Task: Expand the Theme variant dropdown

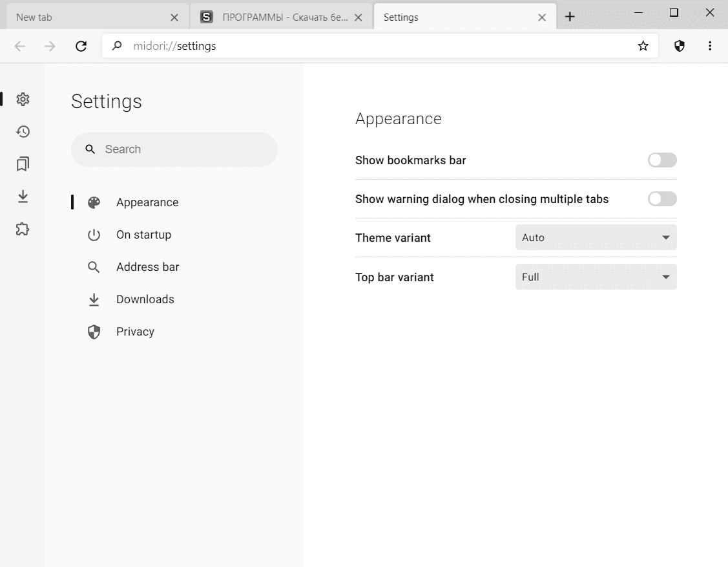Action: (596, 238)
